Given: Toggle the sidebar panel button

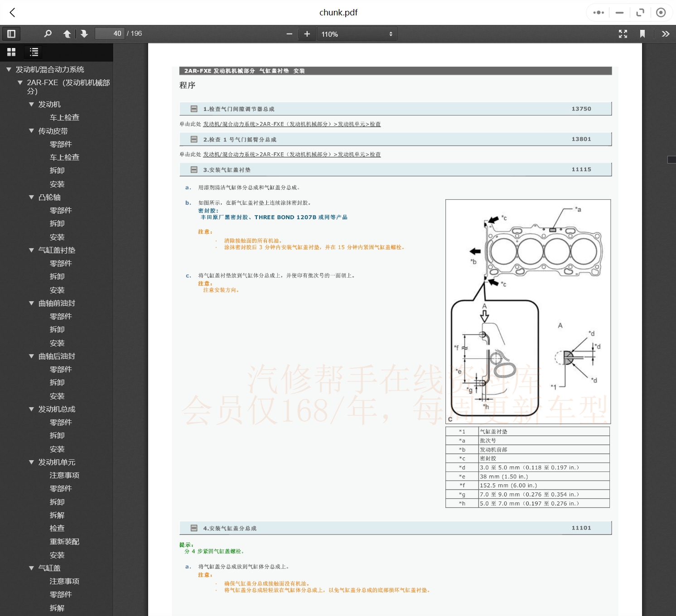Looking at the screenshot, I should (11, 34).
